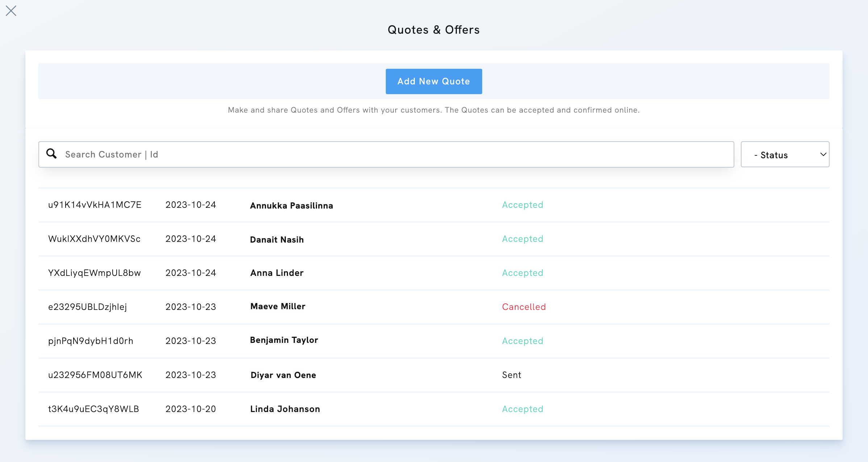Click the Status dropdown chevron arrow
Image resolution: width=868 pixels, height=462 pixels.
tap(823, 155)
